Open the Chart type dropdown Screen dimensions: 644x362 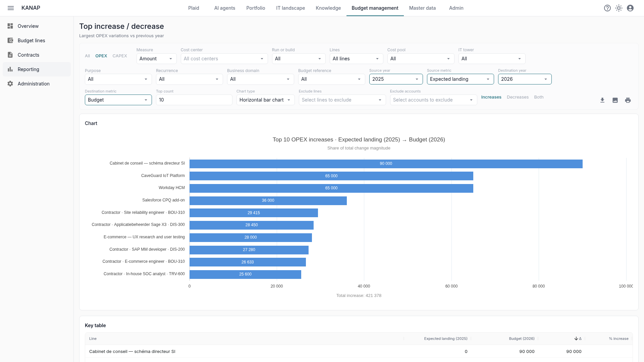point(265,100)
